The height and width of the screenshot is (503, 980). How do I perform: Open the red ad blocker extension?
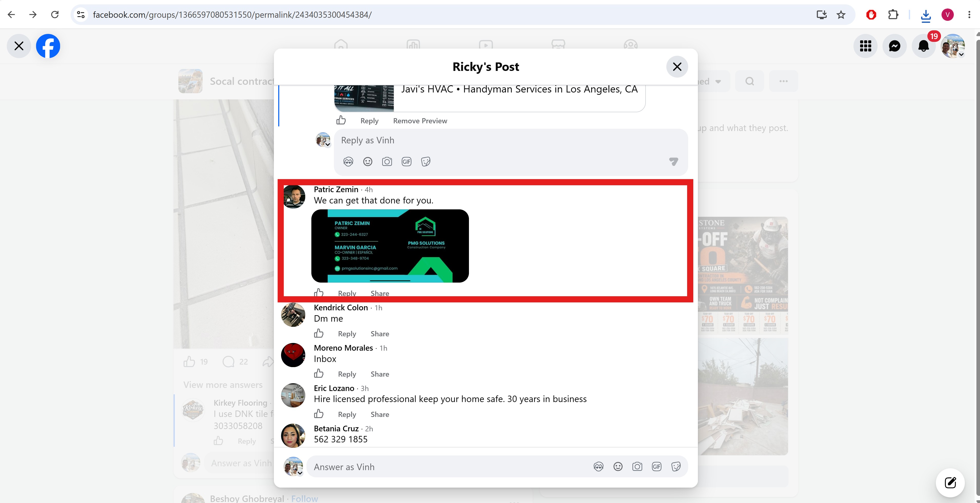coord(871,14)
